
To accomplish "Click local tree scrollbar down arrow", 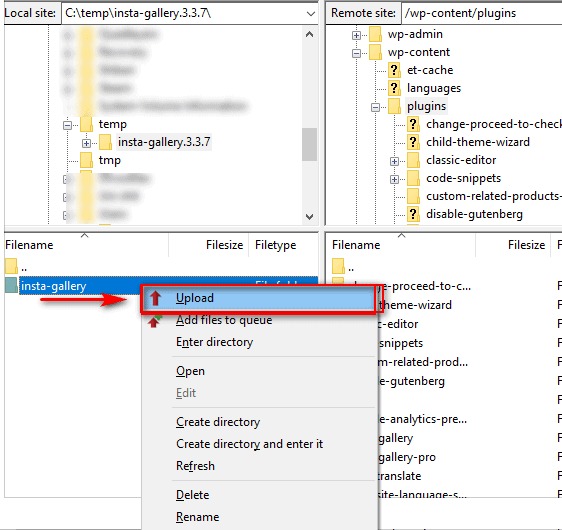I will (310, 217).
